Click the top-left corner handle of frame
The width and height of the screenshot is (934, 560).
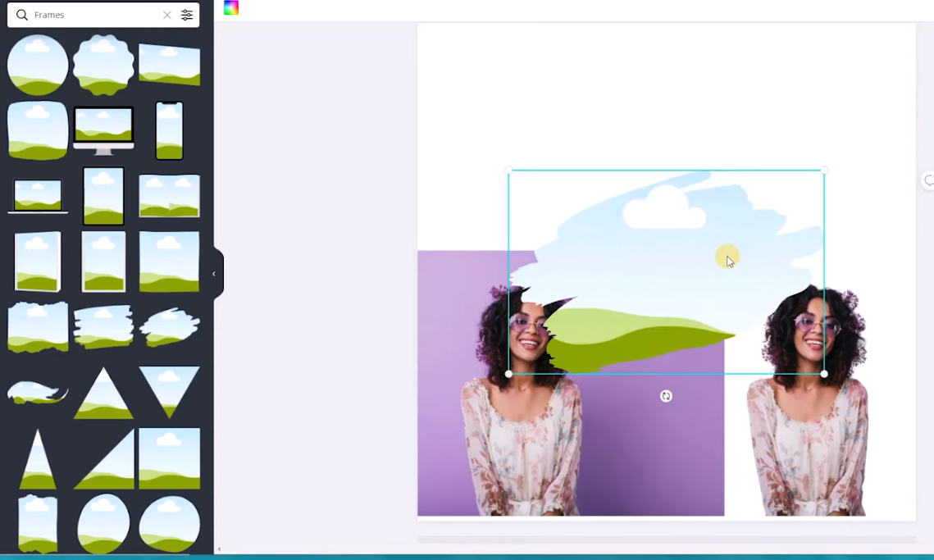pos(508,171)
